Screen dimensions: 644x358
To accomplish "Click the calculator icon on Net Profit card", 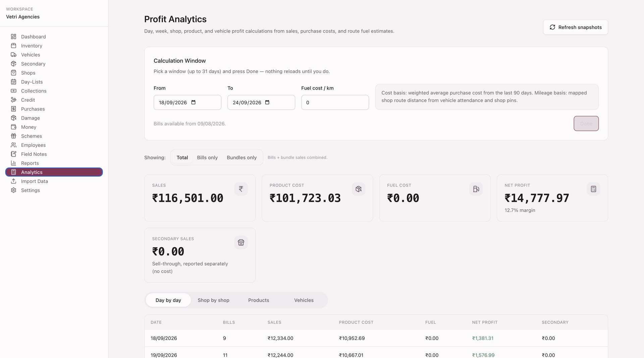I will [593, 189].
